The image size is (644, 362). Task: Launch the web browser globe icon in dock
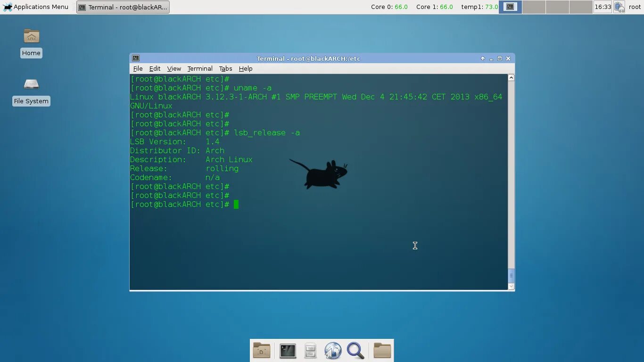[x=333, y=351]
